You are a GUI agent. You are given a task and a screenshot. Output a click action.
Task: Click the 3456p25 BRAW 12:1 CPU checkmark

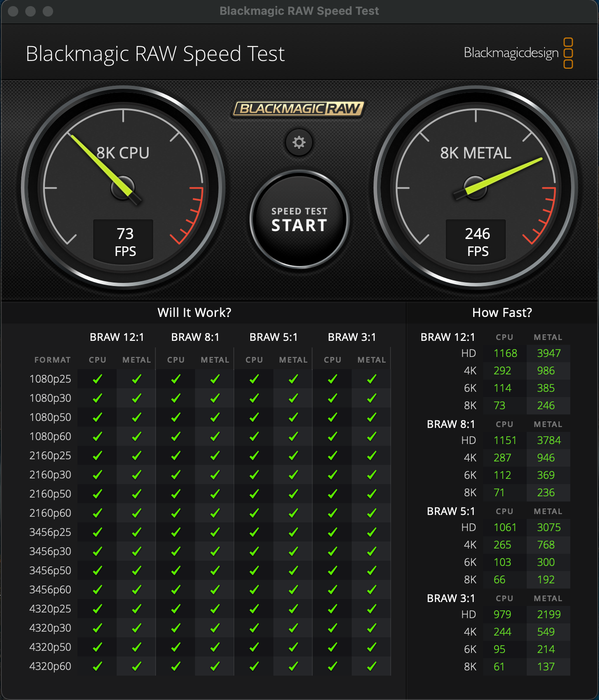[x=97, y=532]
